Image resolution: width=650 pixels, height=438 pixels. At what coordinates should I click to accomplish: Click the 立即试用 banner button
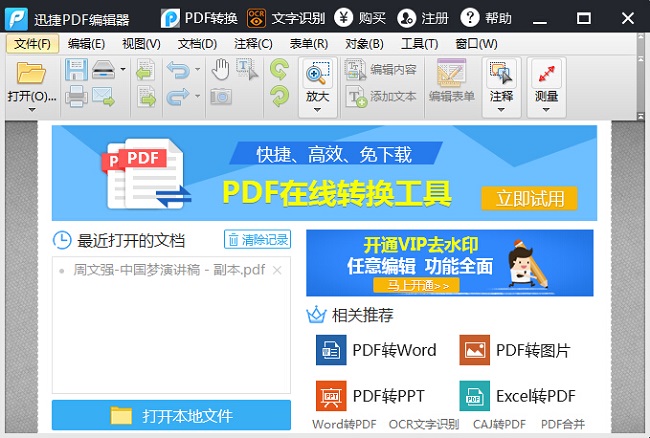point(529,198)
